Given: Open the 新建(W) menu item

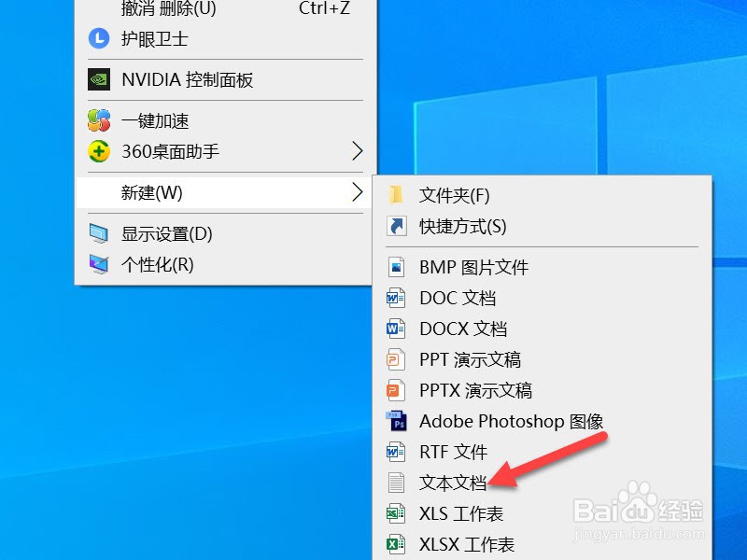Looking at the screenshot, I should 223,192.
